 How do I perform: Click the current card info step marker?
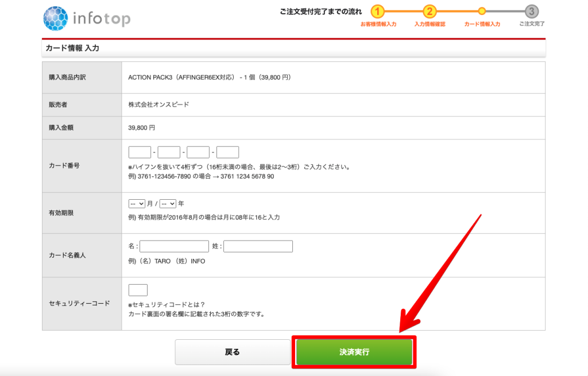click(x=482, y=11)
